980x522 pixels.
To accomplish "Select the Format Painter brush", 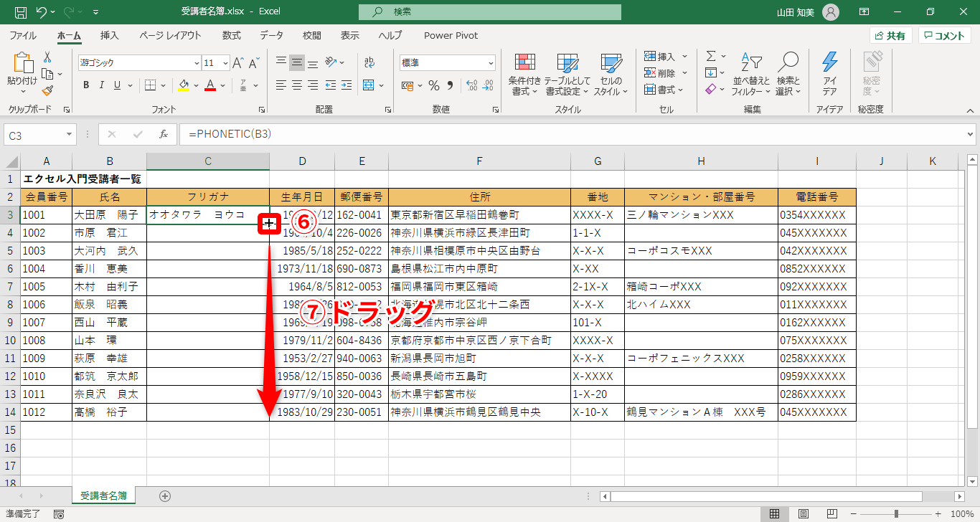I will point(47,90).
